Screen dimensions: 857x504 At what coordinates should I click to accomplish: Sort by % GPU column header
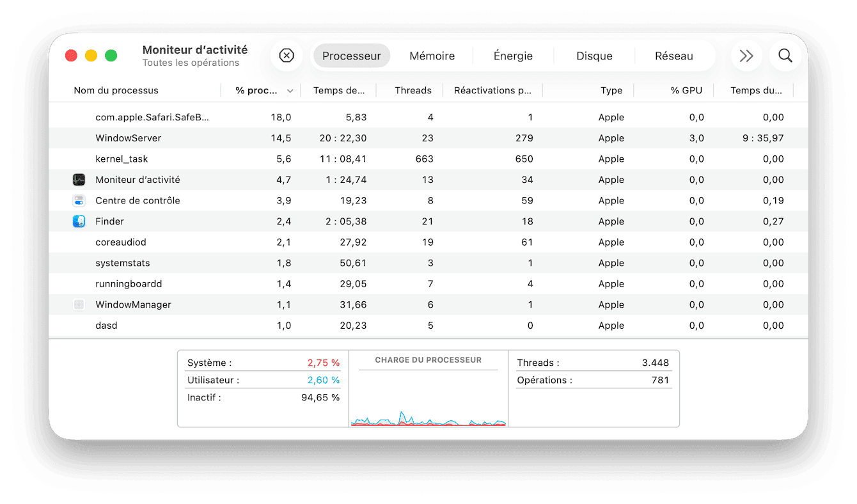(x=686, y=90)
